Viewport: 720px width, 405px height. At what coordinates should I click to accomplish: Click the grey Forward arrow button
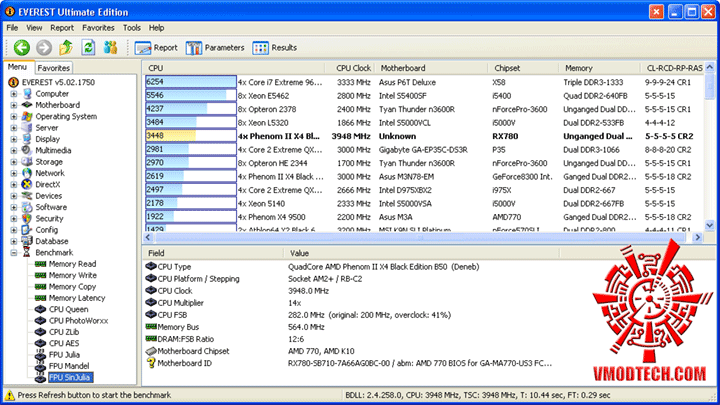44,47
